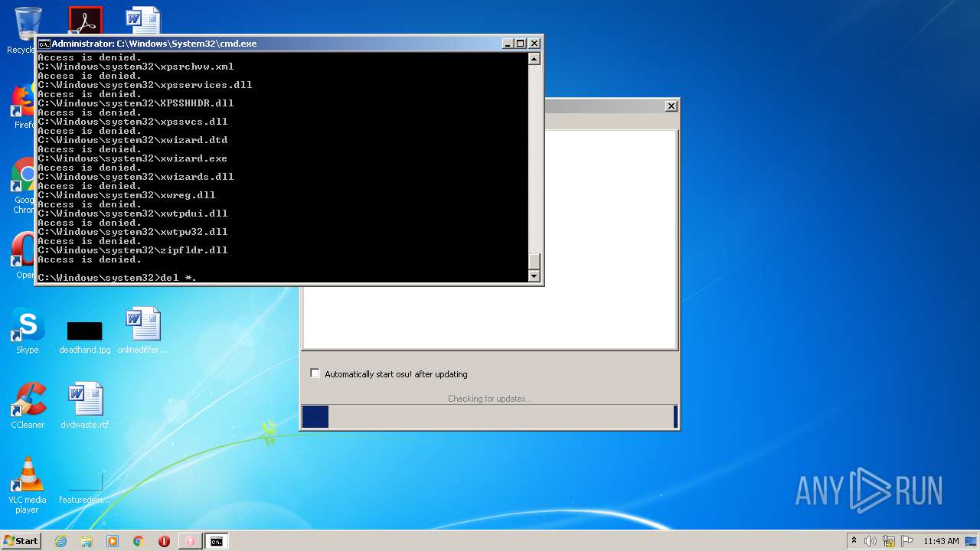Select the Word document icon beside Acrobat
The height and width of the screenshot is (551, 980).
click(x=143, y=20)
